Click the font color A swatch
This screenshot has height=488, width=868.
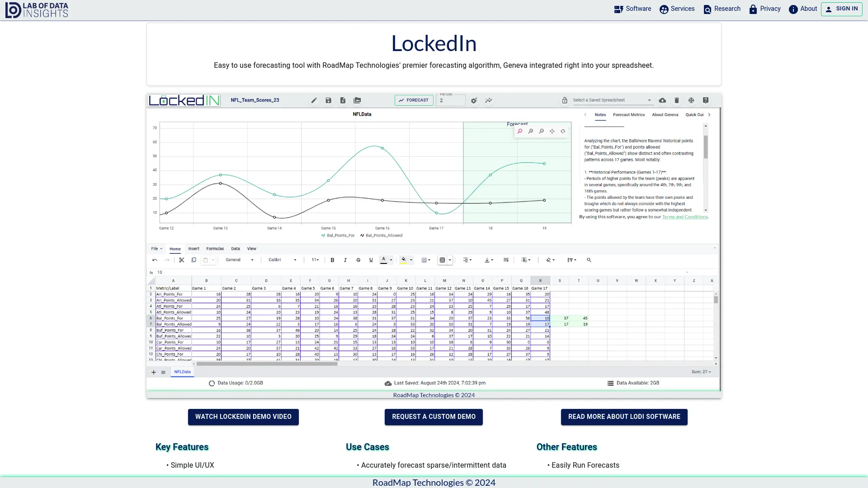pyautogui.click(x=383, y=260)
